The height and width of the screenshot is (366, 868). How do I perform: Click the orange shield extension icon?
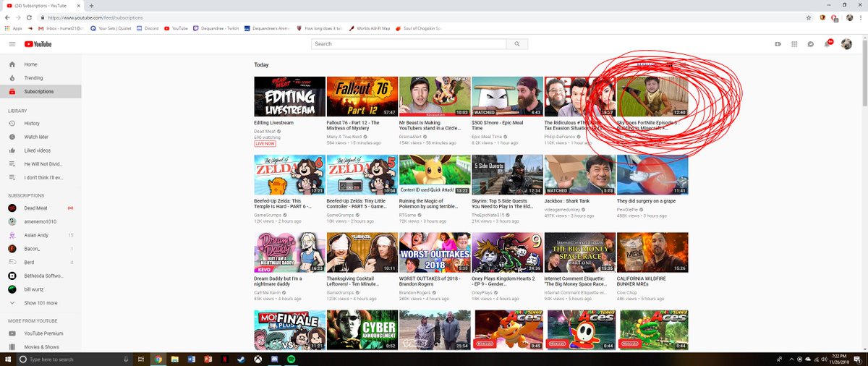[822, 17]
